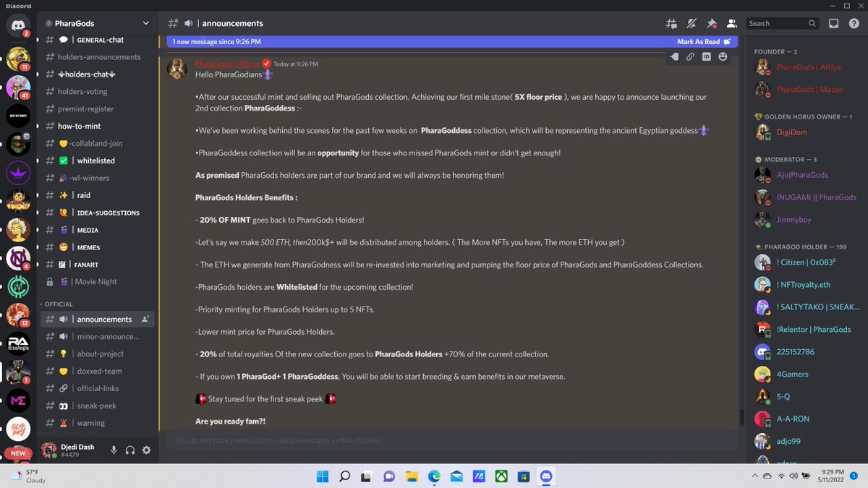This screenshot has height=488, width=868.
Task: Click DigiDom in member list
Action: point(792,132)
